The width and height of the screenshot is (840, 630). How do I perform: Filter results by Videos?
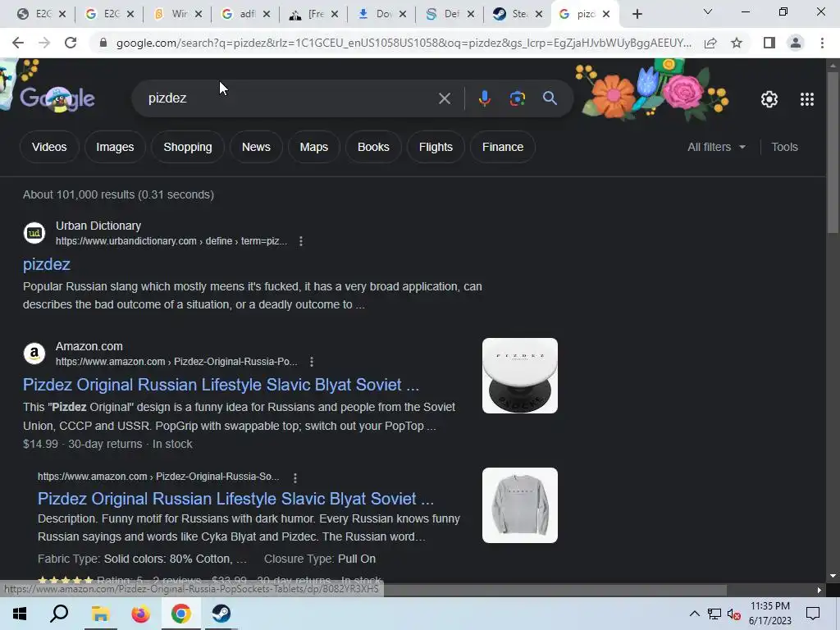[x=49, y=147]
